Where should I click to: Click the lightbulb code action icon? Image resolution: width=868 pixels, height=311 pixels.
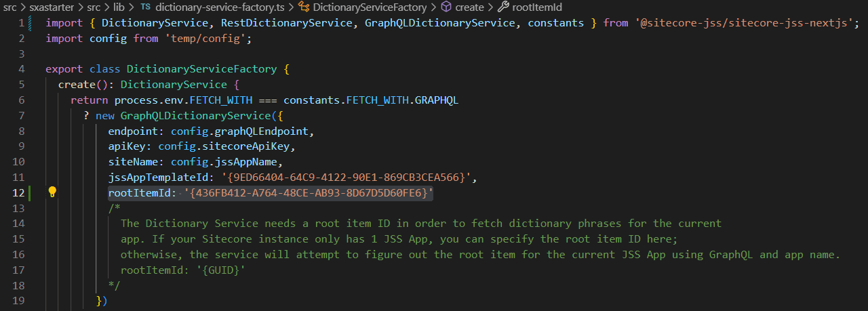pyautogui.click(x=52, y=192)
